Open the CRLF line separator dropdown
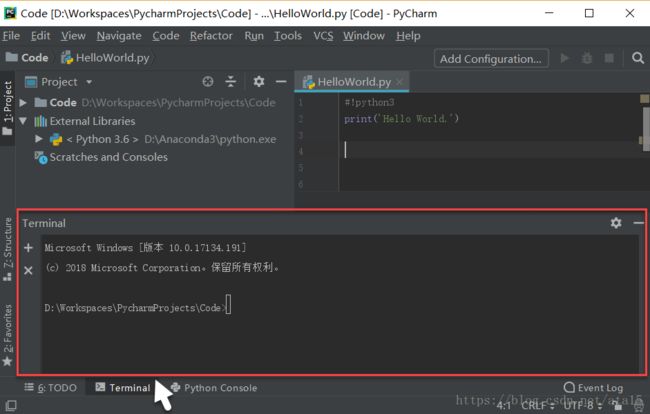The width and height of the screenshot is (650, 414). point(538,406)
